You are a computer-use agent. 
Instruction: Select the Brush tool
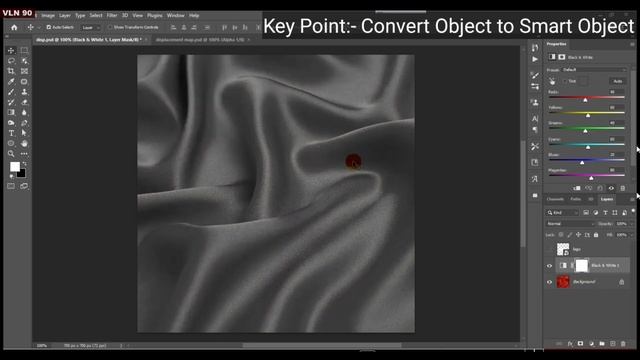coord(11,92)
